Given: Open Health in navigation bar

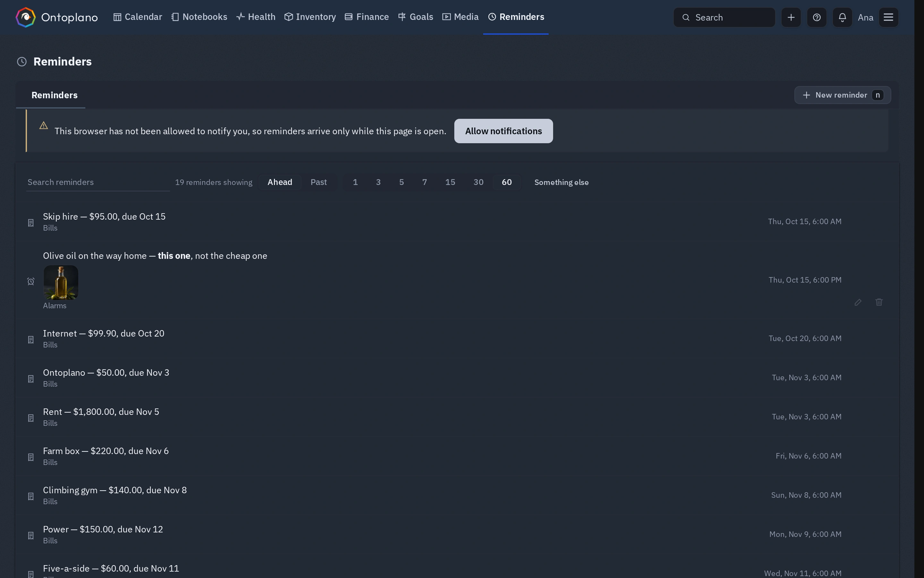Looking at the screenshot, I should pyautogui.click(x=256, y=17).
